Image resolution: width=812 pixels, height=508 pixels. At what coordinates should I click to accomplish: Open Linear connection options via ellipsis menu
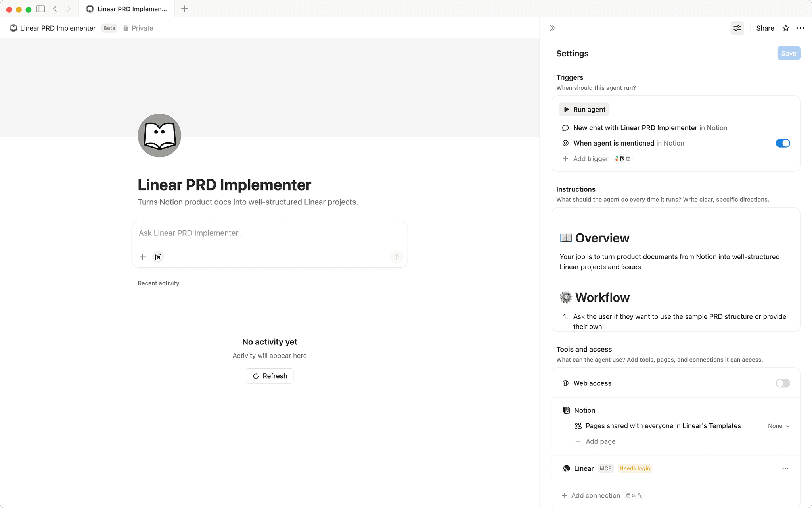pos(785,468)
